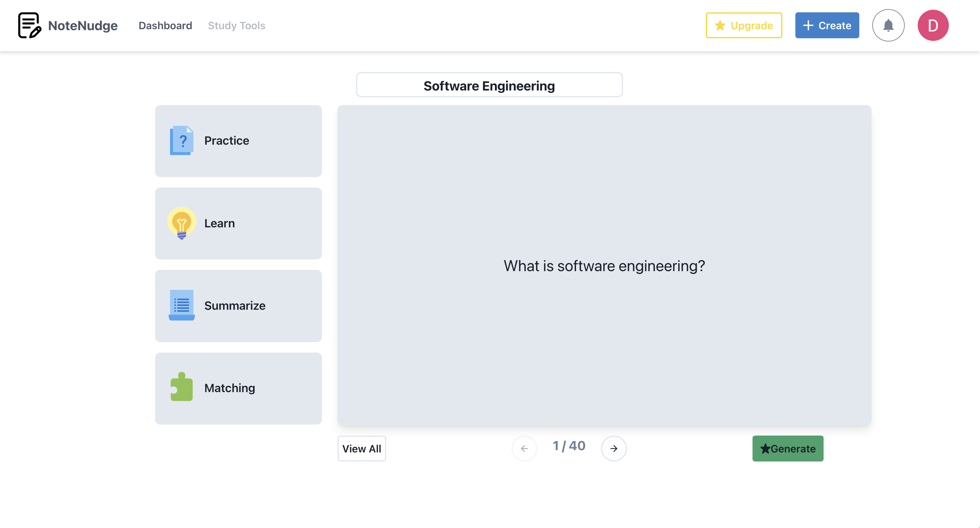
Task: Go to next flashcard arrow
Action: tap(614, 449)
